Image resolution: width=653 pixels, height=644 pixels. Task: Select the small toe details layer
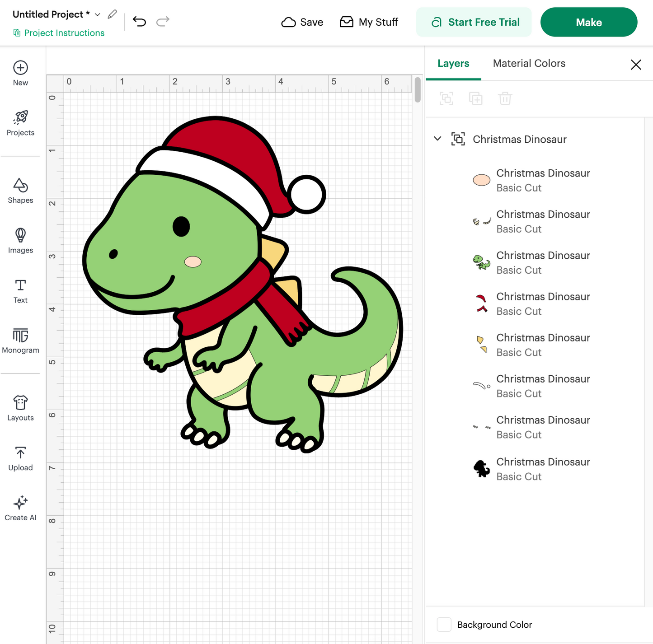(535, 427)
